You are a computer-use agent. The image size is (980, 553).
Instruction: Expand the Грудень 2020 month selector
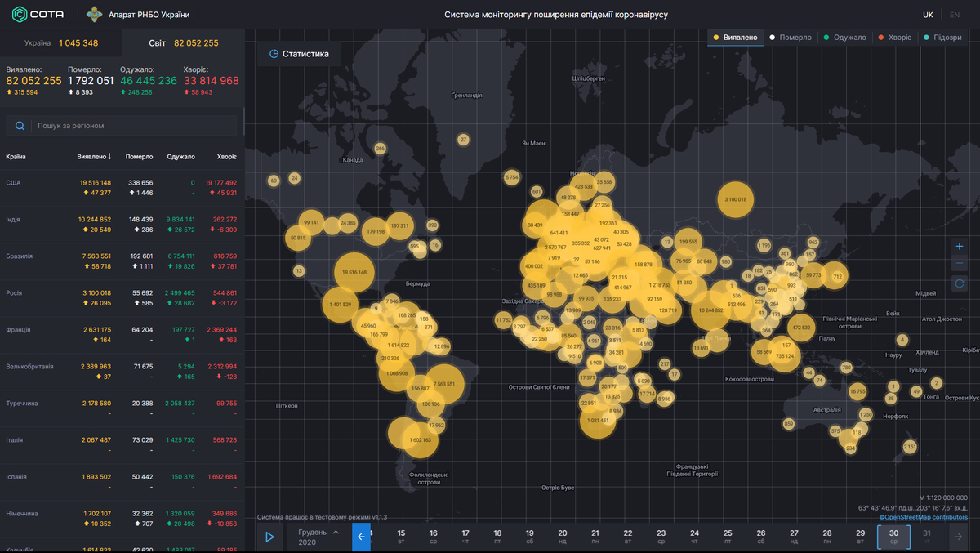click(318, 537)
